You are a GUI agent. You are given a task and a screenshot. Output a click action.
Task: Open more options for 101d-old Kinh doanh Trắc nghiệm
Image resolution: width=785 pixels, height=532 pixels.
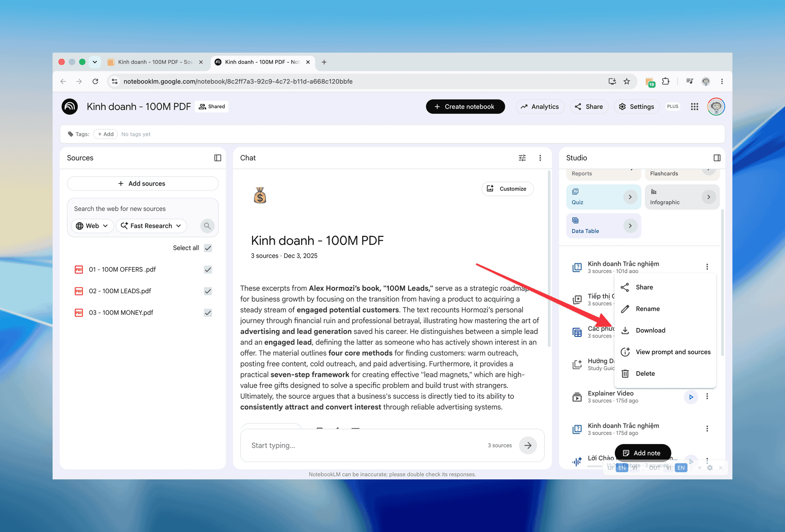tap(707, 267)
